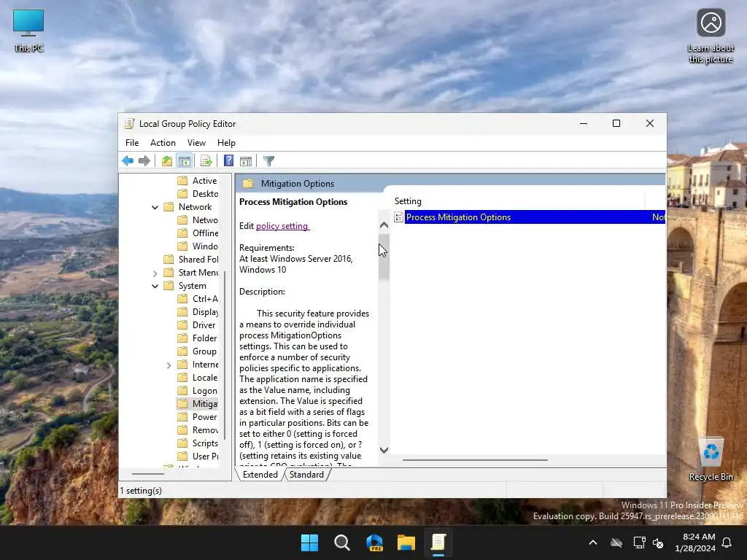Click the Up one level folder icon

(167, 161)
